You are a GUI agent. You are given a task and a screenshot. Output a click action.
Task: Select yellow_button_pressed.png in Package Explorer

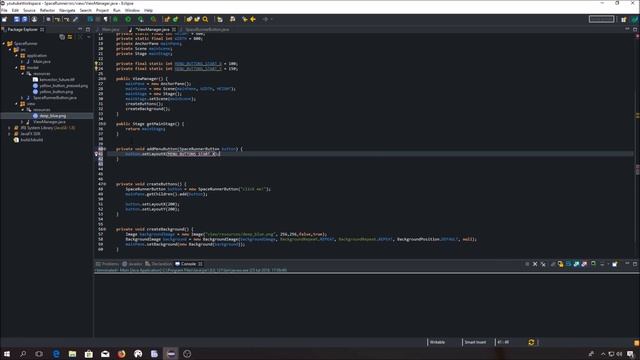click(x=63, y=86)
